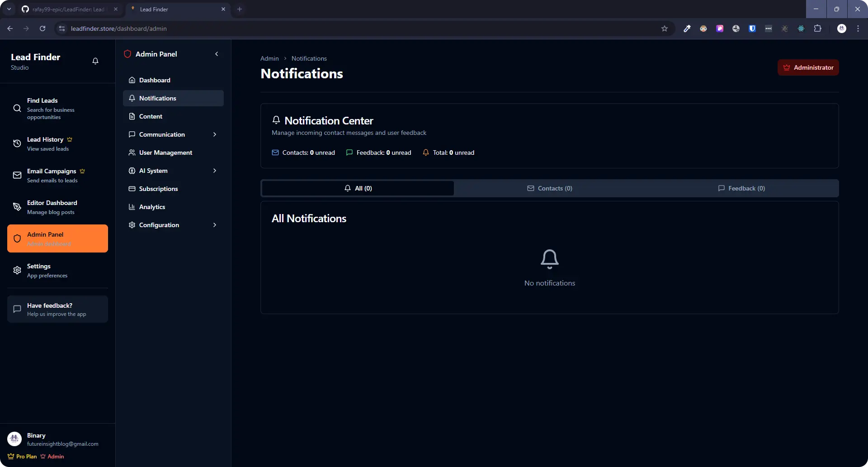
Task: Open the browser extensions puzzle icon
Action: (x=817, y=29)
